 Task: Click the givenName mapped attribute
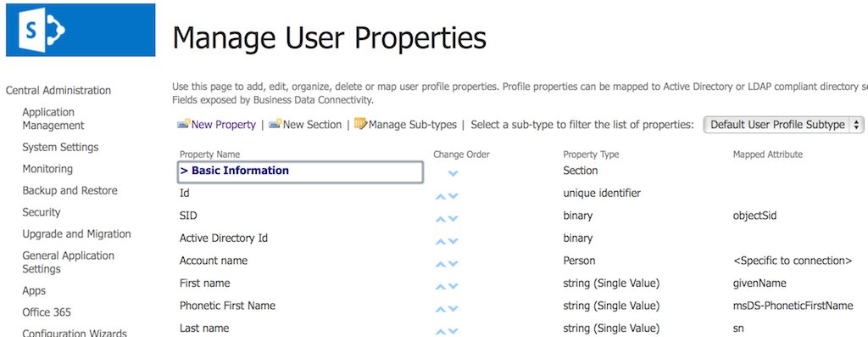click(759, 284)
